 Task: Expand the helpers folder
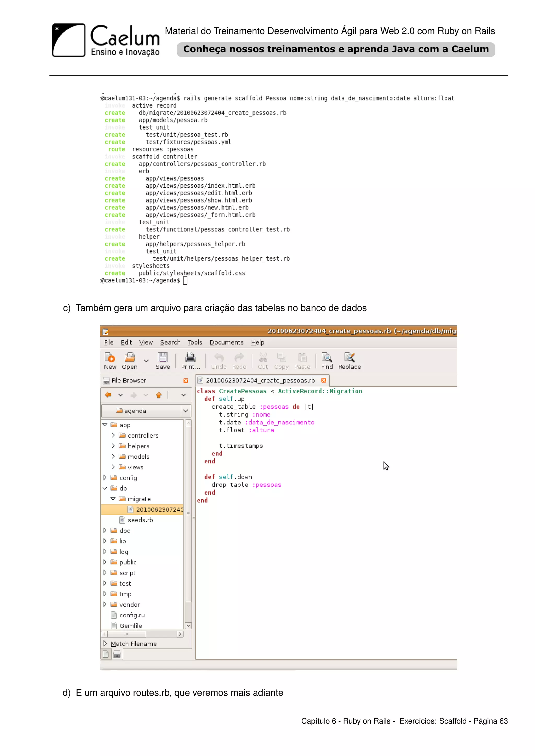pyautogui.click(x=113, y=446)
